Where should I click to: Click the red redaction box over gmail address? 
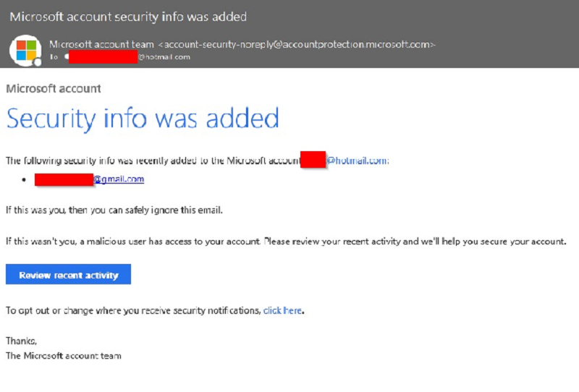[64, 179]
